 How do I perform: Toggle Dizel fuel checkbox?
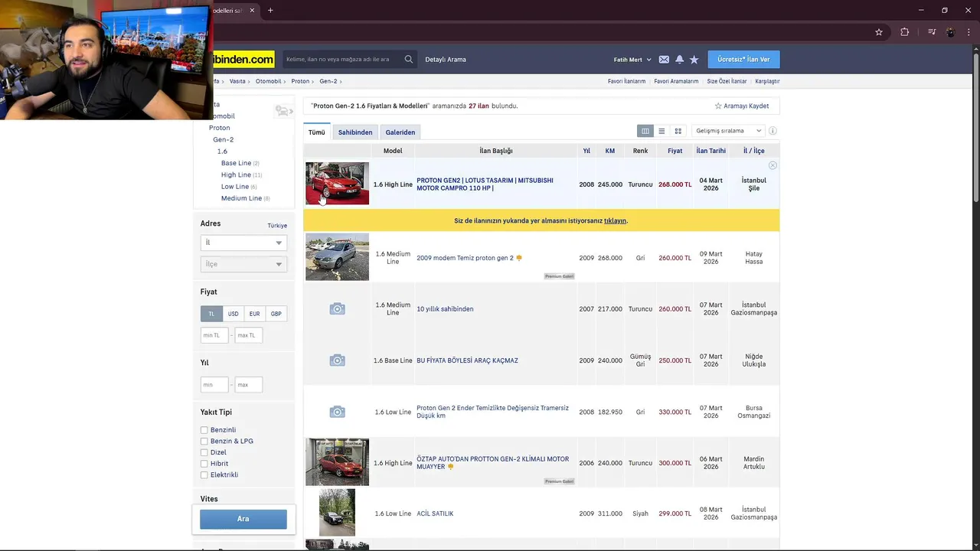click(x=204, y=452)
